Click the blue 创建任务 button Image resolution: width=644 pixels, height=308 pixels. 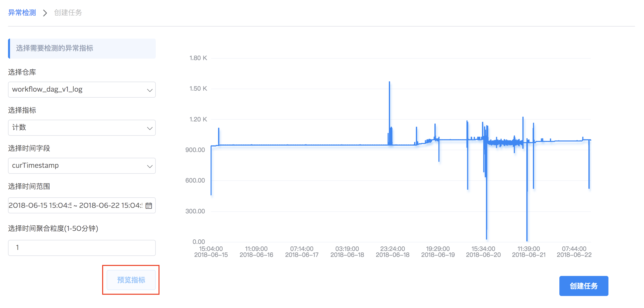coord(583,286)
